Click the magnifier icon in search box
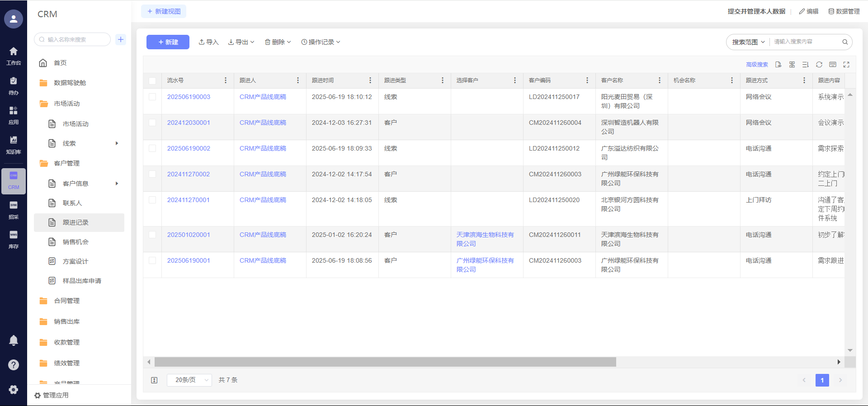 click(844, 42)
